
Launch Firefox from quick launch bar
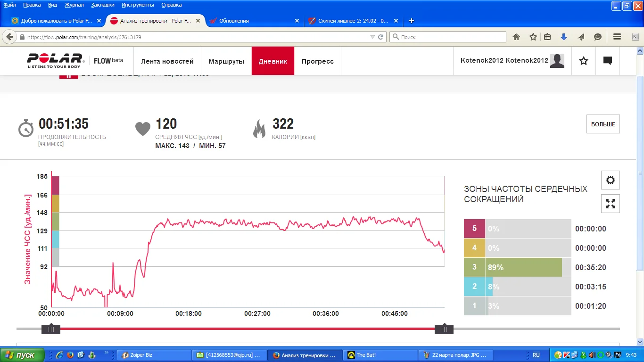tap(70, 355)
